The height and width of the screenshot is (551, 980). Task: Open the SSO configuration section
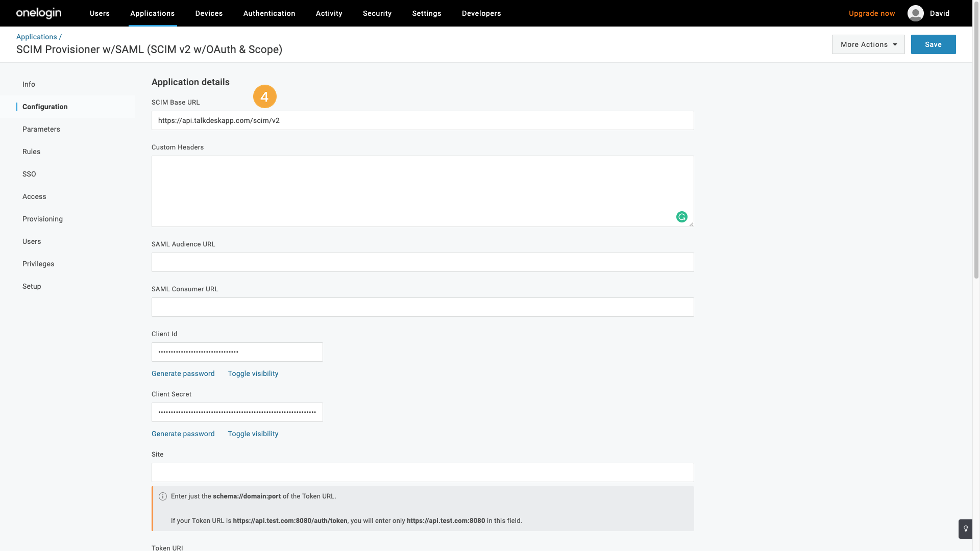click(29, 174)
